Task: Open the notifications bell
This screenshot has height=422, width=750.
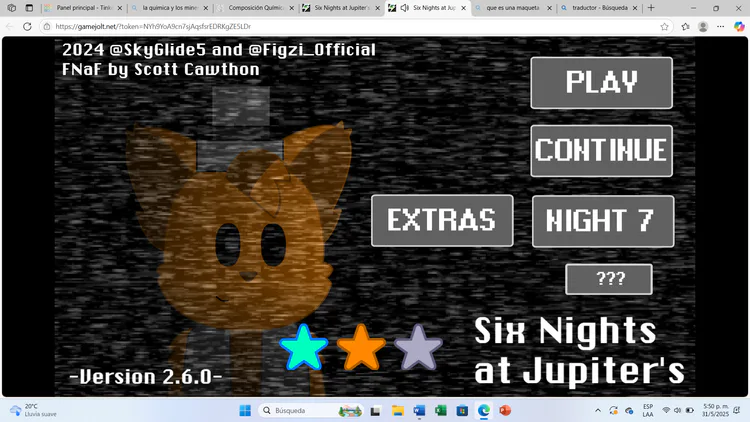Action: 737,411
